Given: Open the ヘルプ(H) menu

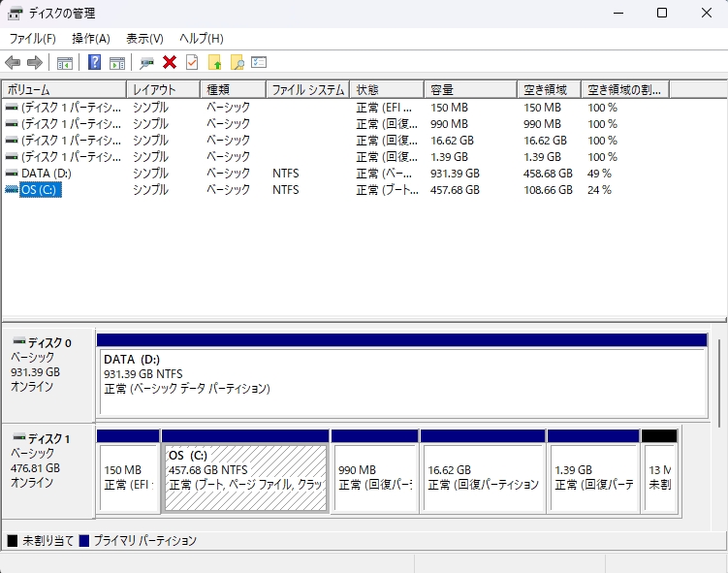Looking at the screenshot, I should (x=201, y=38).
